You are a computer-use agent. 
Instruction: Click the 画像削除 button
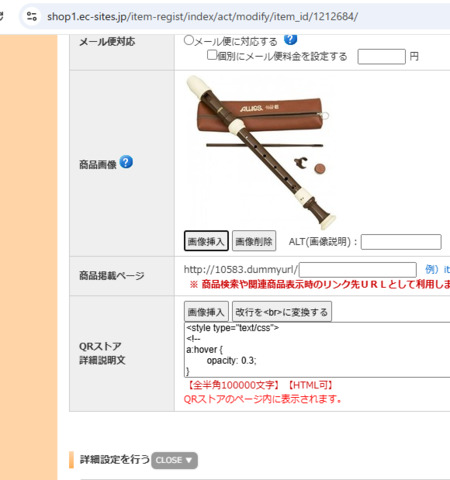coord(254,241)
